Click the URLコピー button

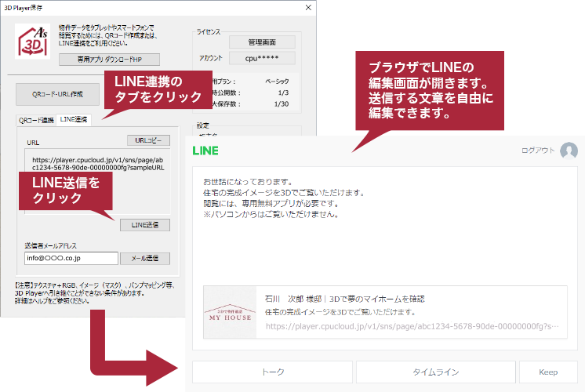coord(148,140)
